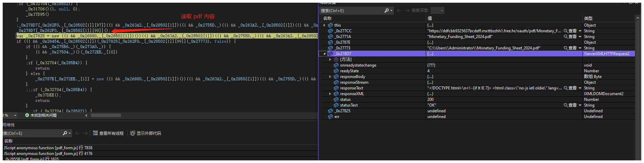
Task: Expand the responseXML tree node
Action: [330, 94]
